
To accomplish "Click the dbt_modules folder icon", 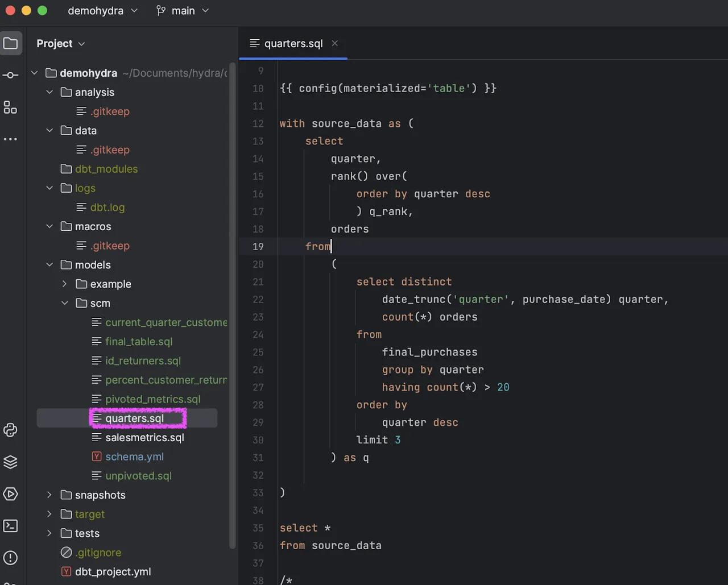I will [x=66, y=169].
